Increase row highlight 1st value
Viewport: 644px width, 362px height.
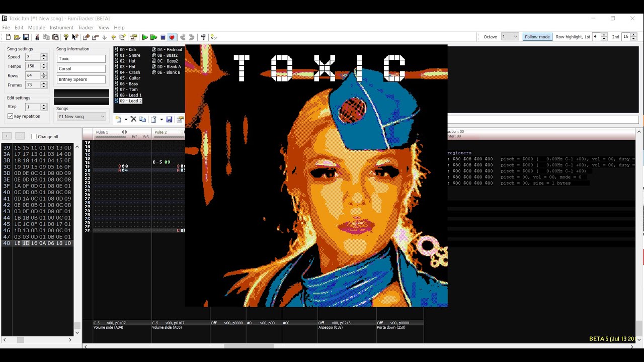coord(604,35)
